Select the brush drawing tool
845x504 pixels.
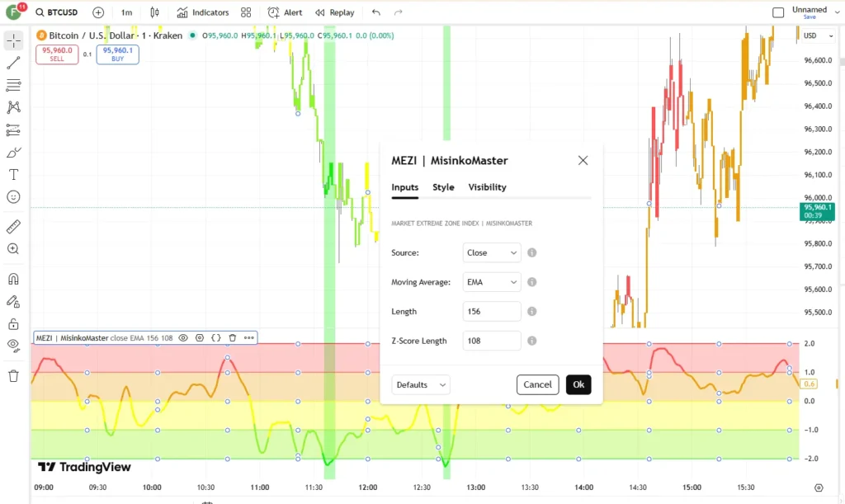[13, 153]
